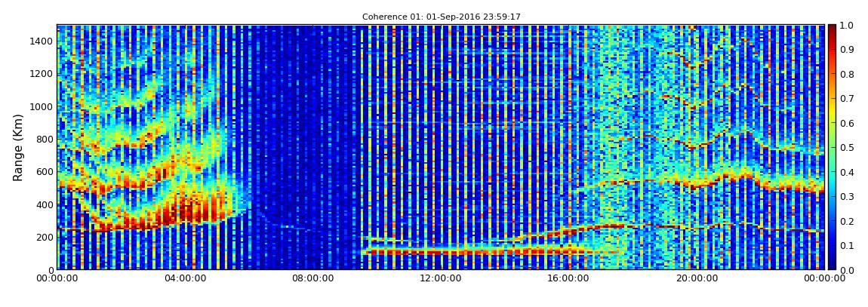
Task: Click the green middle of the colorbar
Action: point(832,147)
